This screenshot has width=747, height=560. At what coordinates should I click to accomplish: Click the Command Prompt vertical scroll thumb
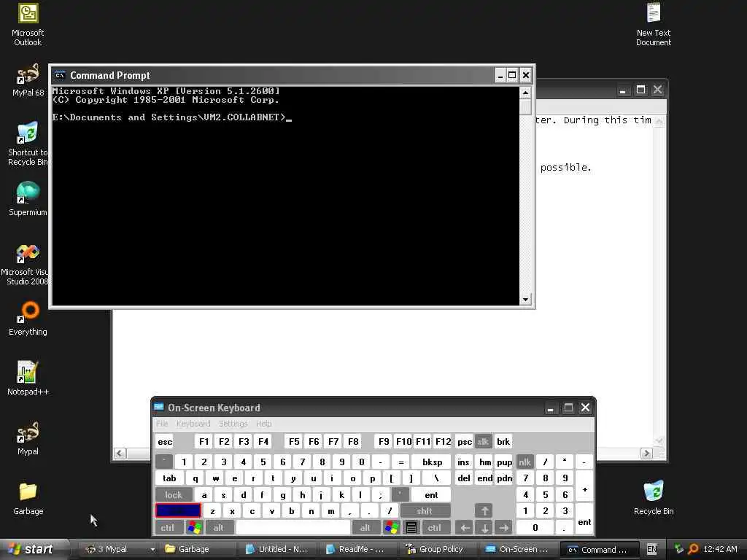pyautogui.click(x=525, y=106)
